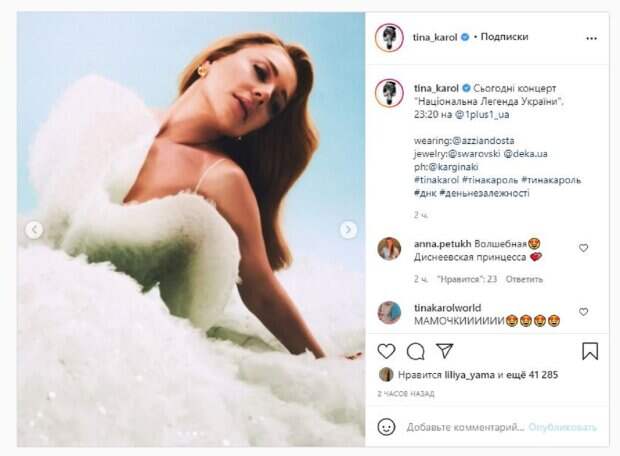This screenshot has width=620, height=456.
Task: Like the post with the heart icon
Action: tap(387, 351)
